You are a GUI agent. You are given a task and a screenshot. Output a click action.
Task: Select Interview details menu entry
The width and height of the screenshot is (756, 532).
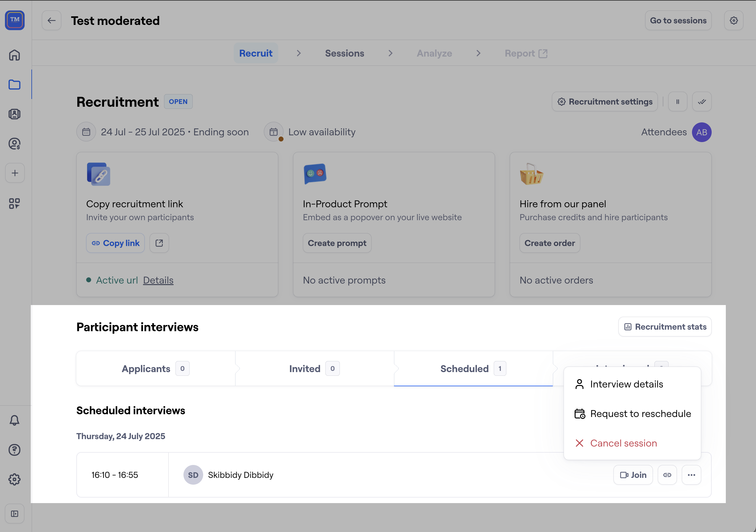(x=626, y=384)
